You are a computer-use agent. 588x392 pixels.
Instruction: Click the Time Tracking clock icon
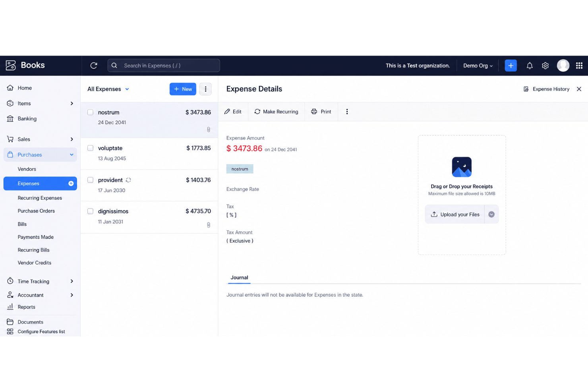10,281
